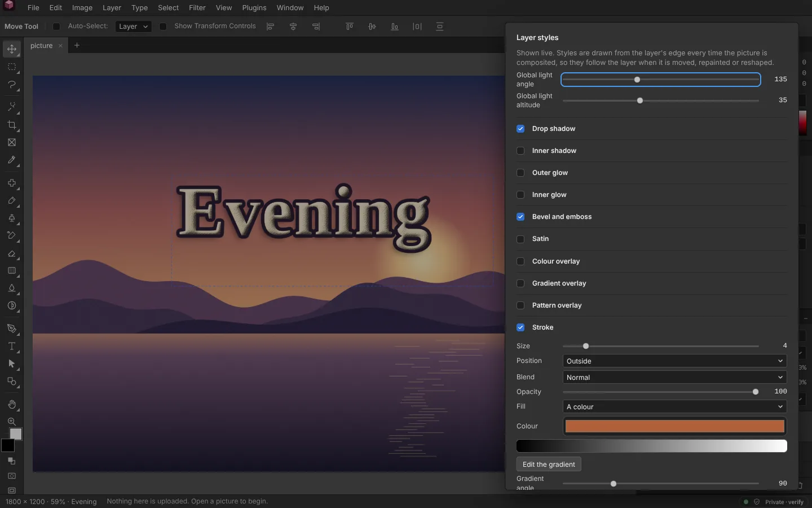Select the Move tool in the toolbox
This screenshot has height=508, width=812.
pos(12,49)
